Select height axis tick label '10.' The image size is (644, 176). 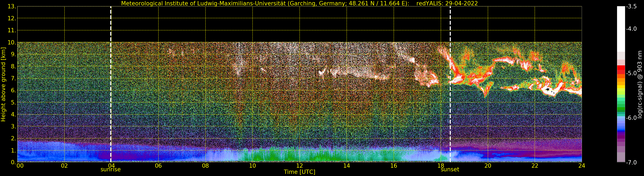[12, 43]
